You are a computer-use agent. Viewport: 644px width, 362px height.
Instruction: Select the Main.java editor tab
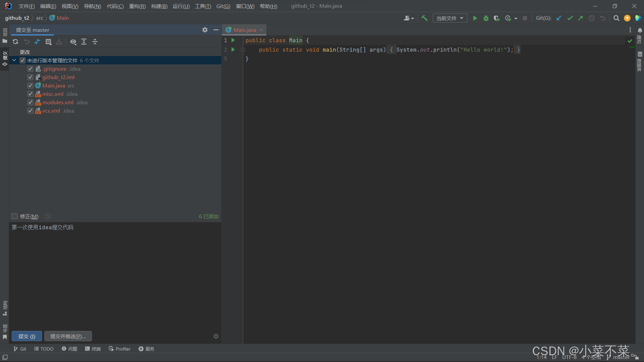pos(245,30)
